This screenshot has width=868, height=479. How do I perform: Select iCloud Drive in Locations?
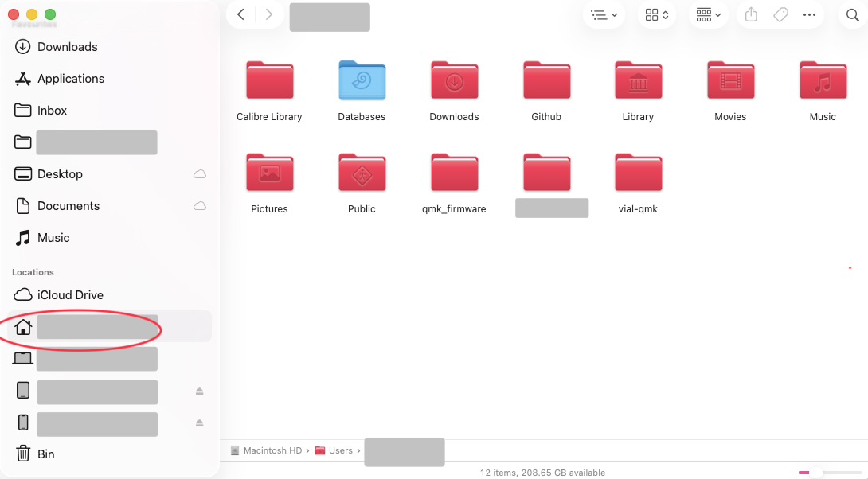(70, 295)
